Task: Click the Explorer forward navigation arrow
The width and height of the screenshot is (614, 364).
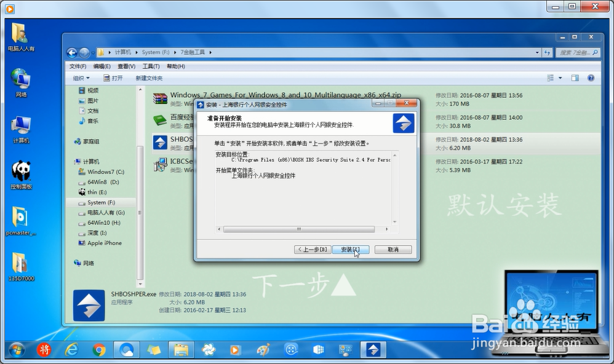Action: 84,52
